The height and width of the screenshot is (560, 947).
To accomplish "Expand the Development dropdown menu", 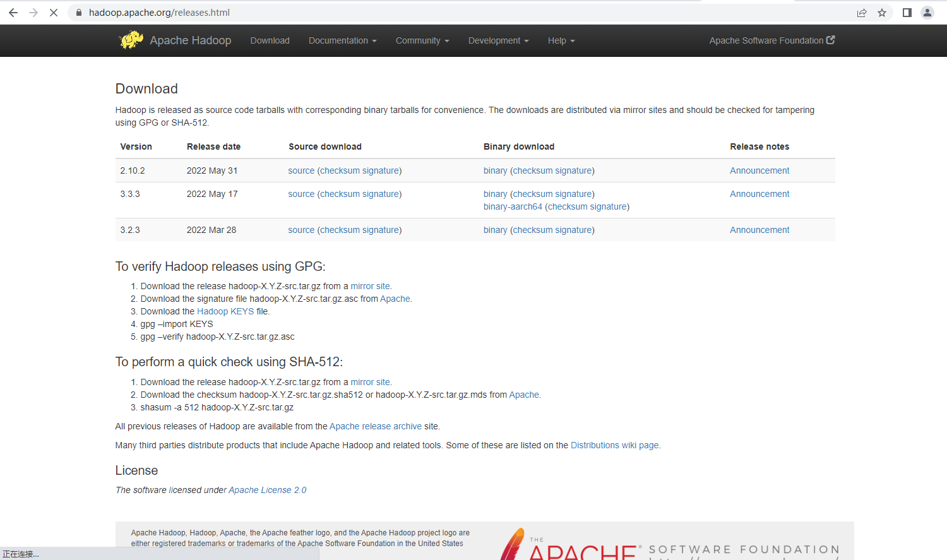I will (x=498, y=40).
